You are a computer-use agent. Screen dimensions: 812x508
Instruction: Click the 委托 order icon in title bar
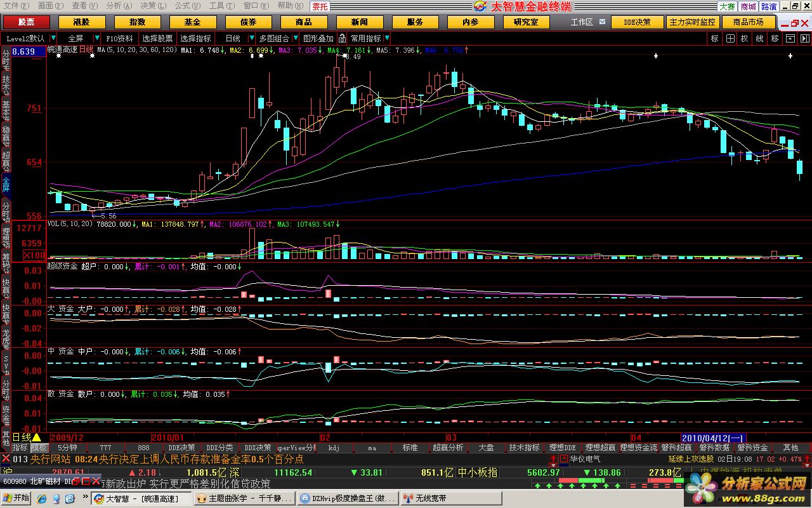pyautogui.click(x=320, y=6)
